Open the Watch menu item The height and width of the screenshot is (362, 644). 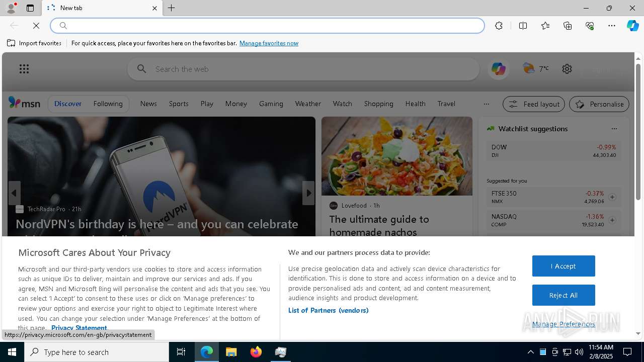342,104
